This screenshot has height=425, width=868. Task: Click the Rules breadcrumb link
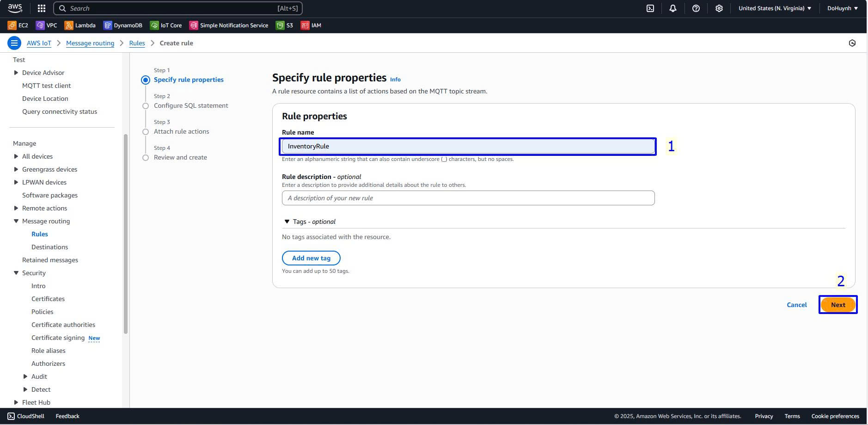137,43
